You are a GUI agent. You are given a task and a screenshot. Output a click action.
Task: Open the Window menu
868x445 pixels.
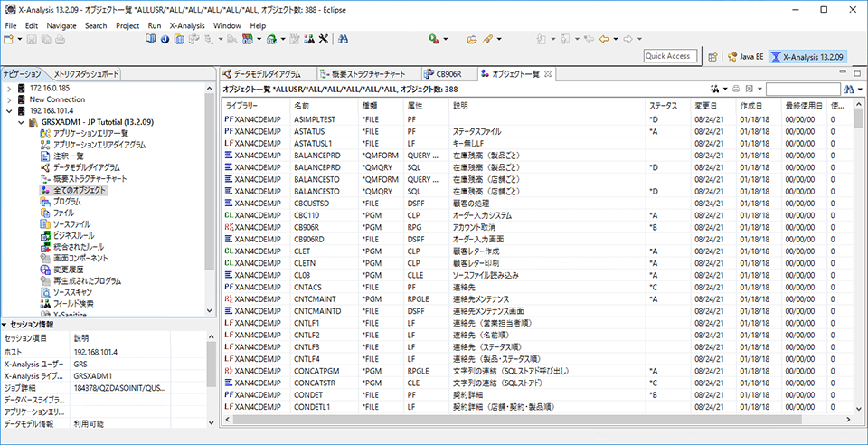pos(227,25)
